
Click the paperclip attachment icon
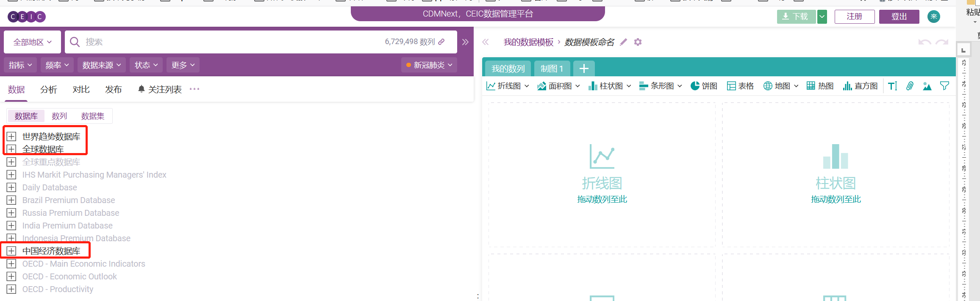point(910,86)
